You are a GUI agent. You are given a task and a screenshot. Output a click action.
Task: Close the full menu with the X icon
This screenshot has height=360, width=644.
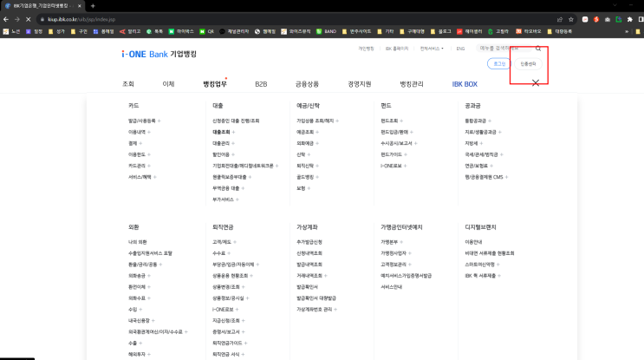(x=536, y=83)
